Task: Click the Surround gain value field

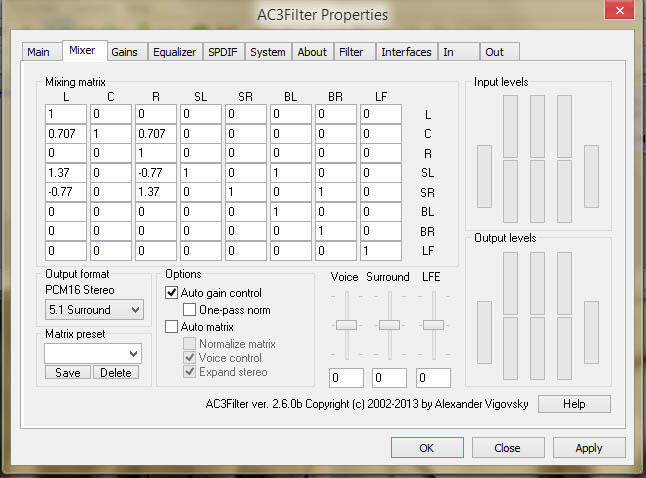Action: click(x=389, y=378)
